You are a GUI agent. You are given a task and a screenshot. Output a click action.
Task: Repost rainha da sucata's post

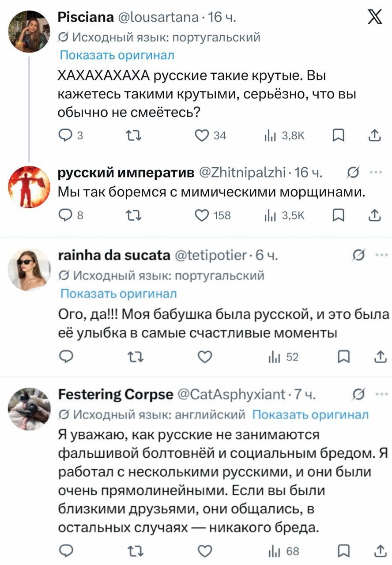coord(131,357)
